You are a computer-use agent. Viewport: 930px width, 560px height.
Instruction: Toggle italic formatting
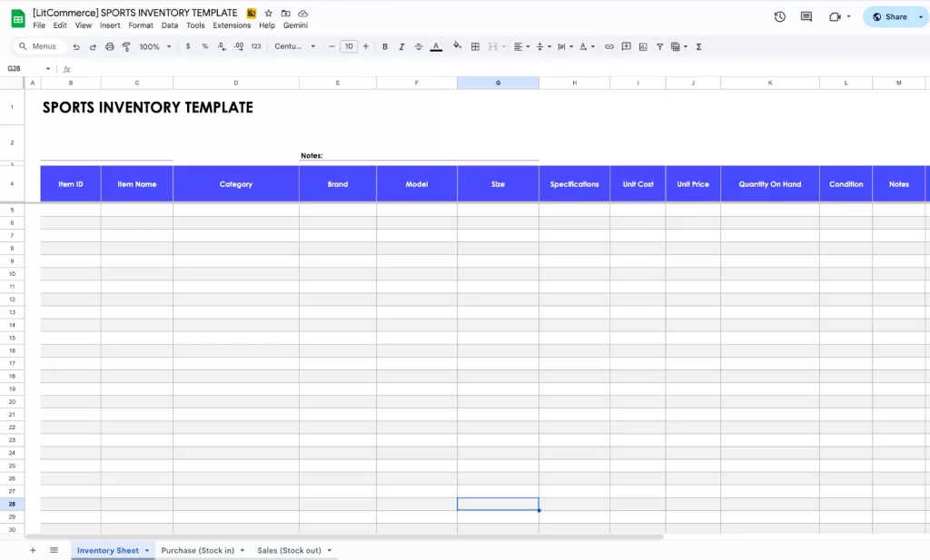tap(401, 46)
